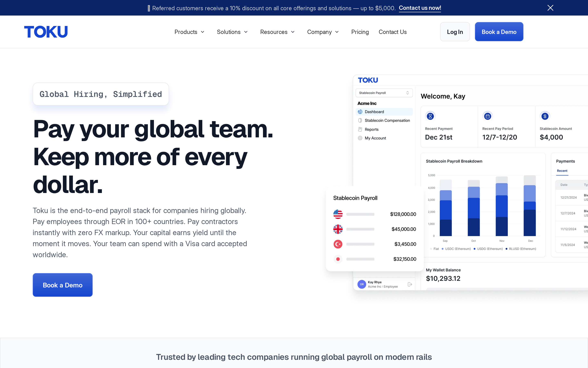Click the Oct bar in payroll chart
588x368 pixels.
(474, 208)
